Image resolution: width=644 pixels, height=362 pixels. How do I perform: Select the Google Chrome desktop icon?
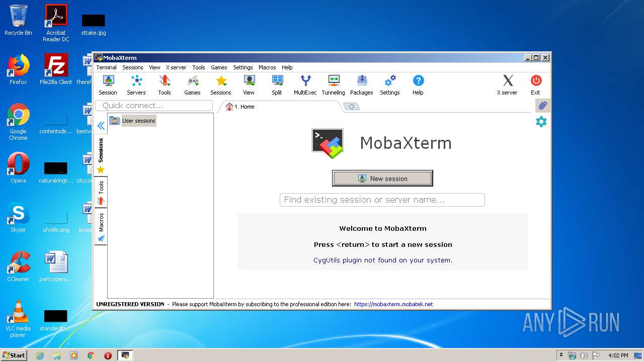(x=18, y=122)
